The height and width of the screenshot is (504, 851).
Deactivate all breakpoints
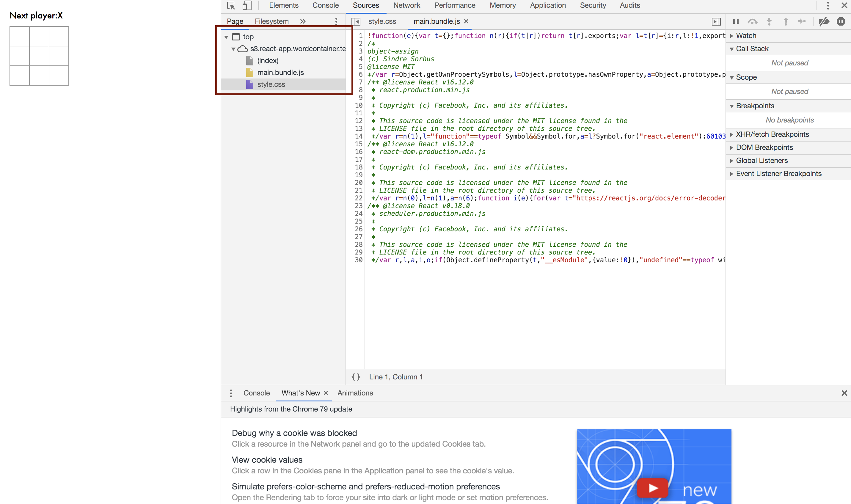[824, 22]
